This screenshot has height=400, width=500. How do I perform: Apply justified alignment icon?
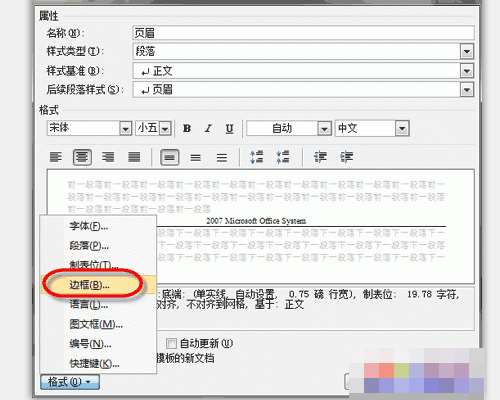[x=134, y=157]
